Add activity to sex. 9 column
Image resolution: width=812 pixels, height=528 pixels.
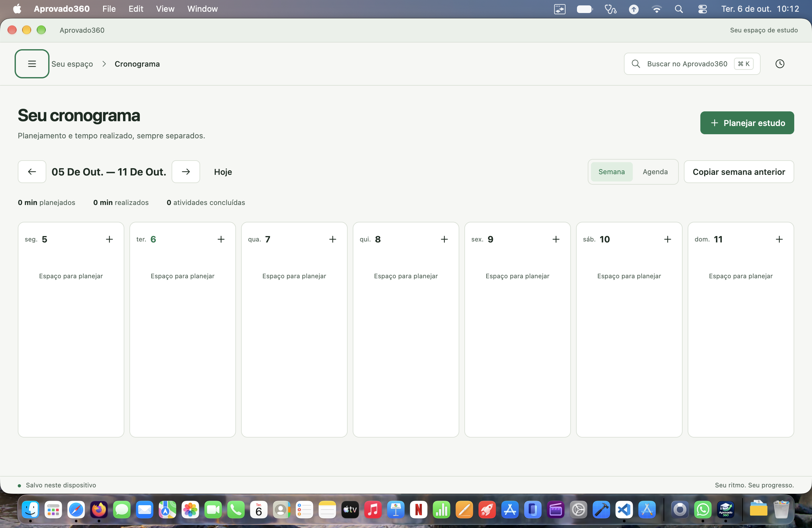pyautogui.click(x=555, y=239)
